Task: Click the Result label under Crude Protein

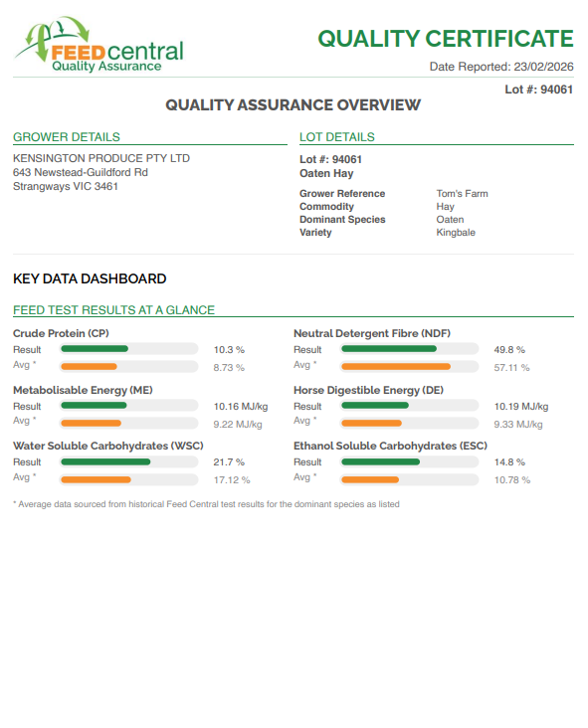Action: (27, 350)
